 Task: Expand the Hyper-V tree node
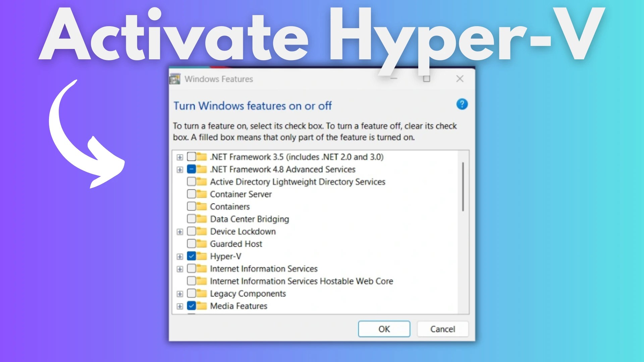pos(180,256)
